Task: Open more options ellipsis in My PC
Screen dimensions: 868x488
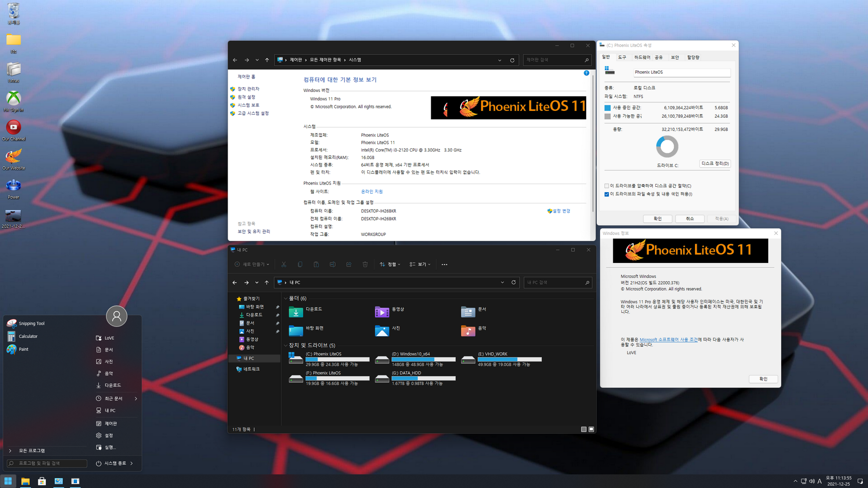Action: 444,264
